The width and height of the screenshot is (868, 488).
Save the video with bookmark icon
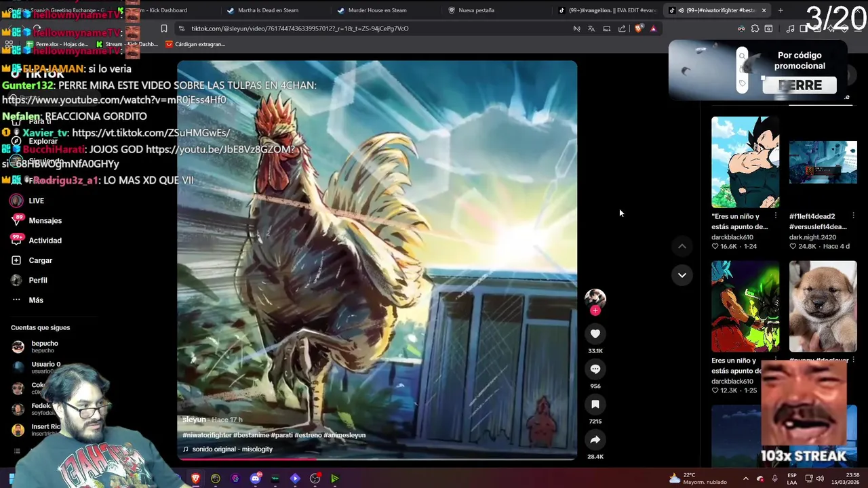coord(595,404)
